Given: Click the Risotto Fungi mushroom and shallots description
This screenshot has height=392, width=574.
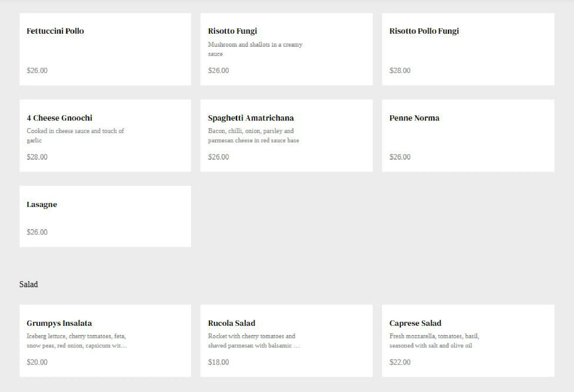Looking at the screenshot, I should click(x=255, y=49).
